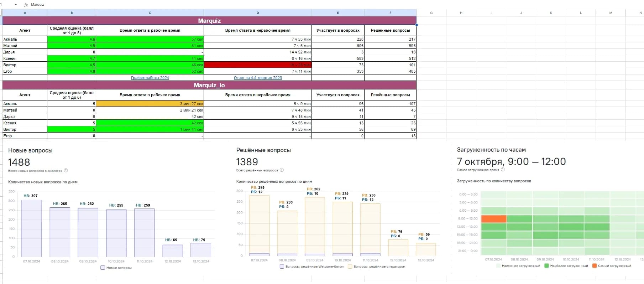644x284 pixels.
Task: Click 'Наиболее загруженный' green legend swatch
Action: point(546,266)
